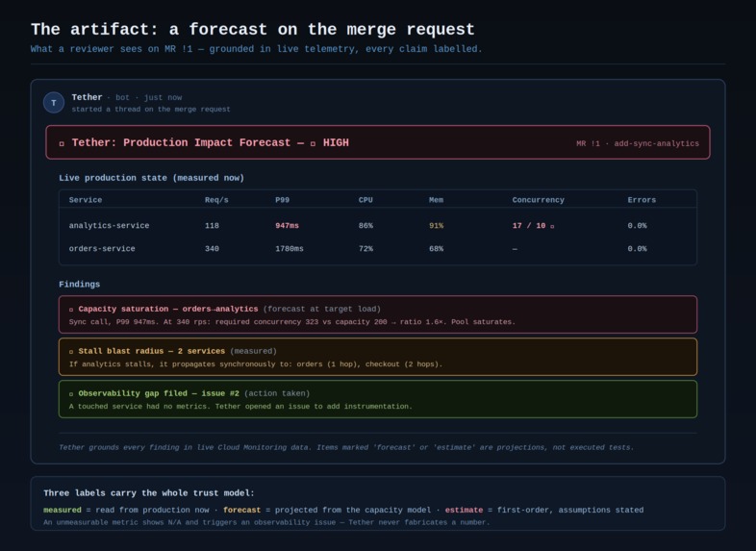
Task: Click the 'estimate' label in trust model
Action: click(464, 510)
